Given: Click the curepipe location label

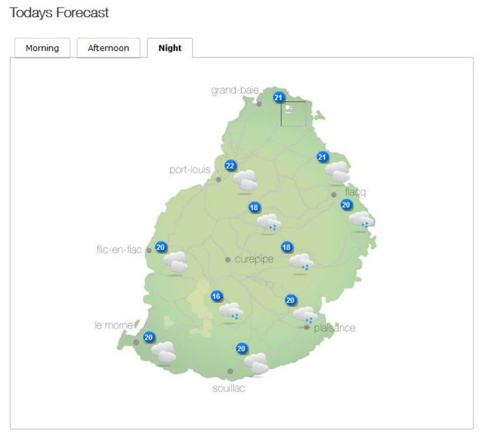Looking at the screenshot, I should 254,259.
